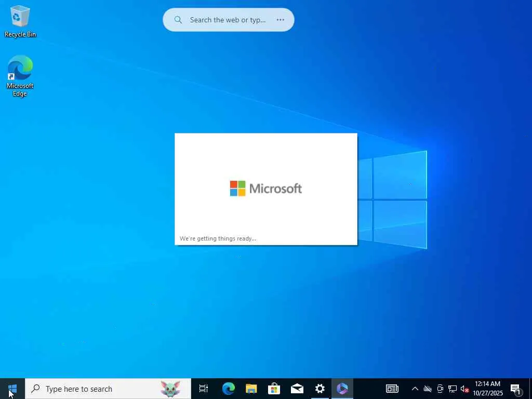Click the Meet Now camera tray icon
The height and width of the screenshot is (399, 532).
click(x=440, y=389)
